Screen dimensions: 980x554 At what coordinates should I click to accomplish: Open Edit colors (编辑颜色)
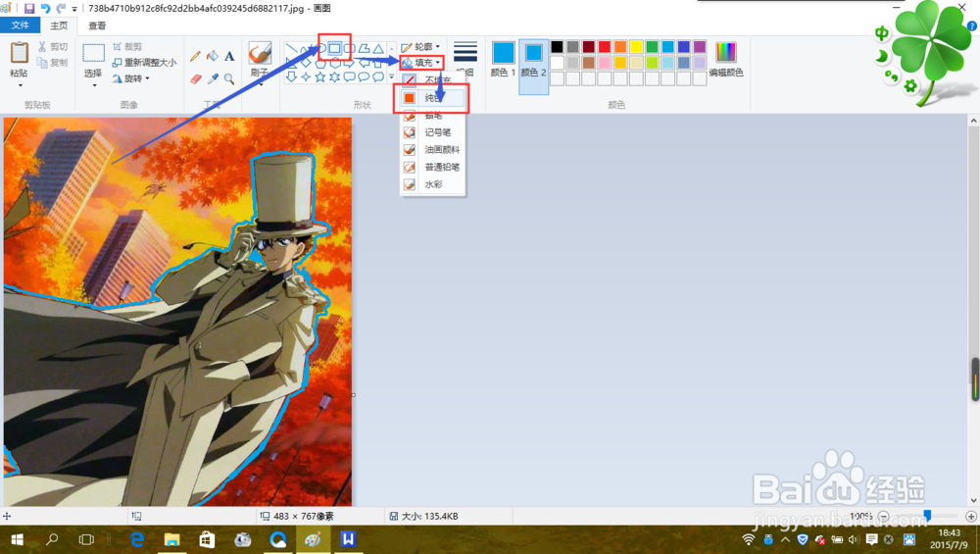[725, 60]
